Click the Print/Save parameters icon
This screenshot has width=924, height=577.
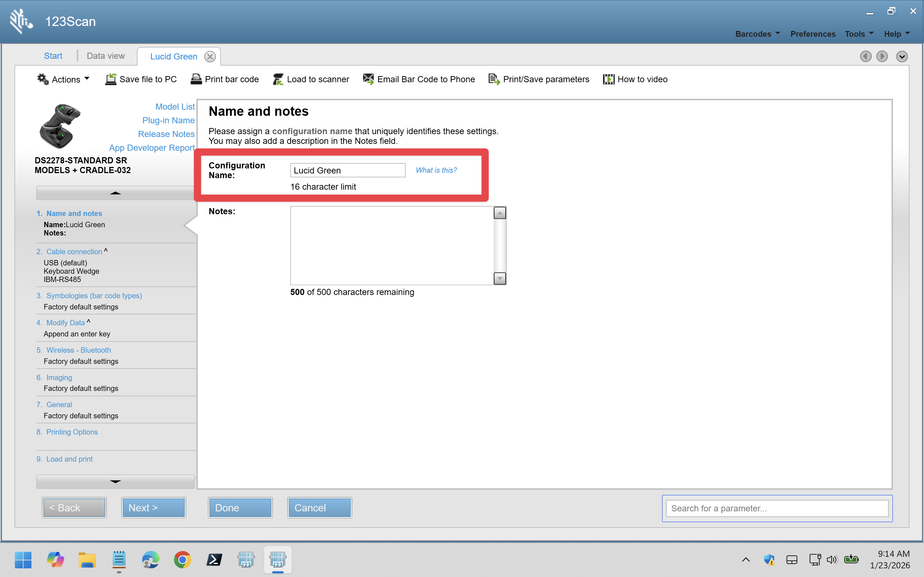tap(494, 79)
